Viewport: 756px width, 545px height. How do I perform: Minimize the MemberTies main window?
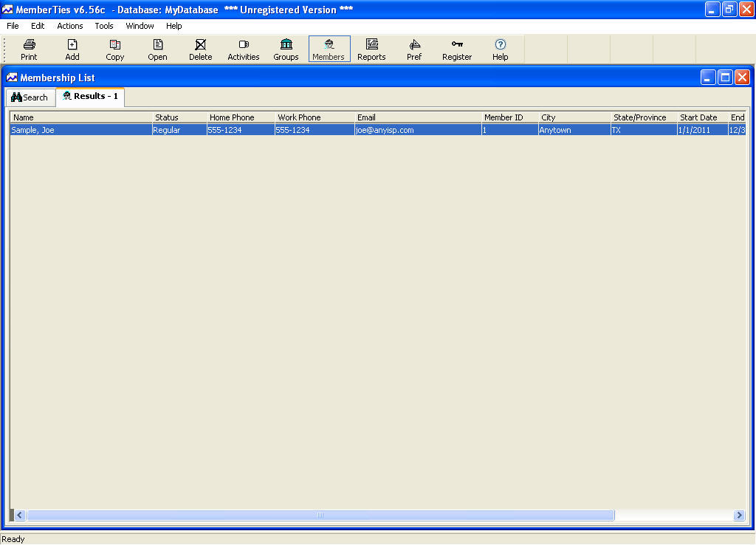712,10
